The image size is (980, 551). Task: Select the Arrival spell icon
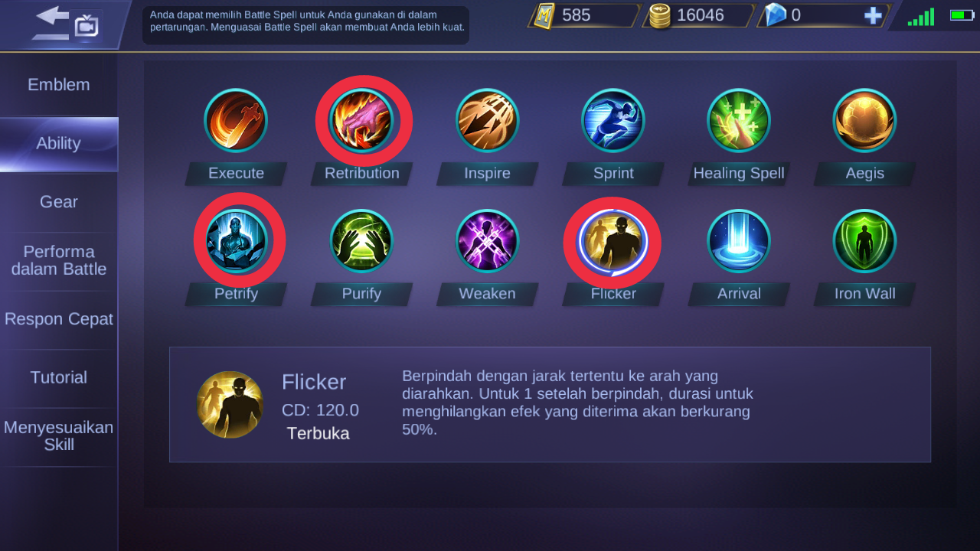[739, 241]
